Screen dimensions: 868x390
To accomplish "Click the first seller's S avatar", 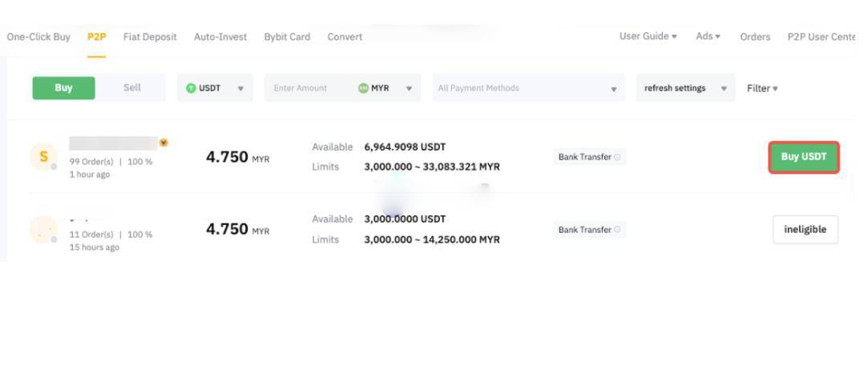I will pos(43,156).
